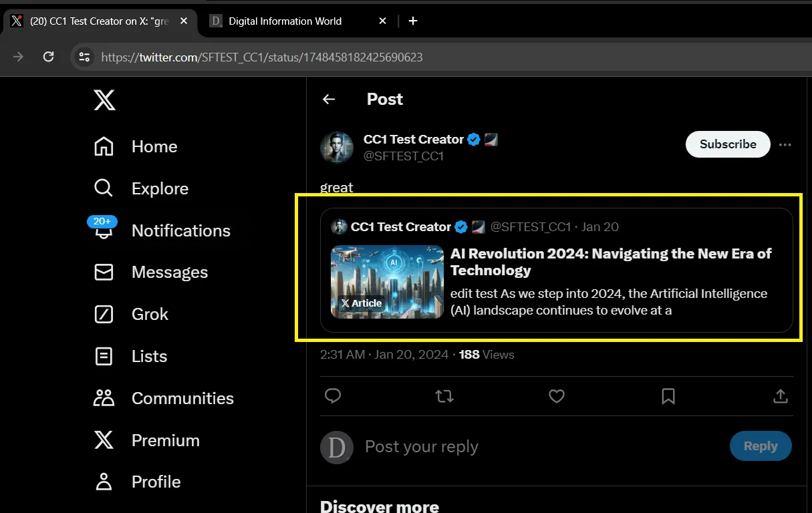Reload the page with refresh icon
Screen dimensions: 812x513
[x=48, y=57]
